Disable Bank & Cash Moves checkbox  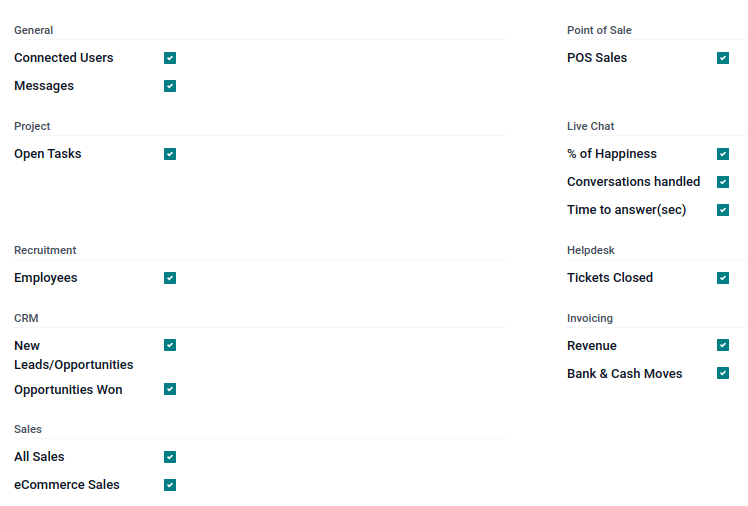tap(723, 373)
